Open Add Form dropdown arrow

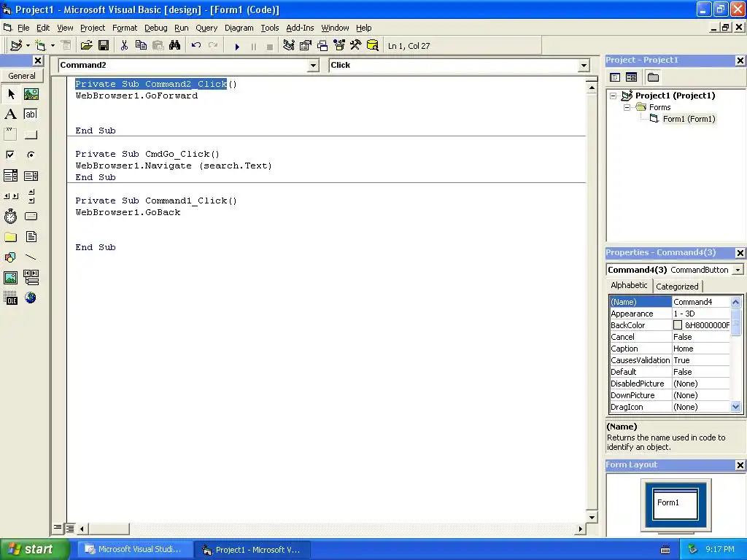click(53, 46)
